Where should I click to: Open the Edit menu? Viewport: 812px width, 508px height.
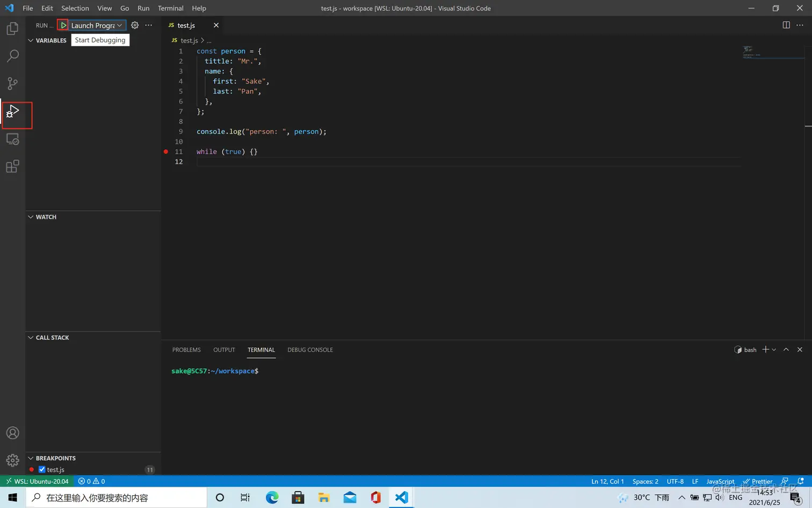47,8
